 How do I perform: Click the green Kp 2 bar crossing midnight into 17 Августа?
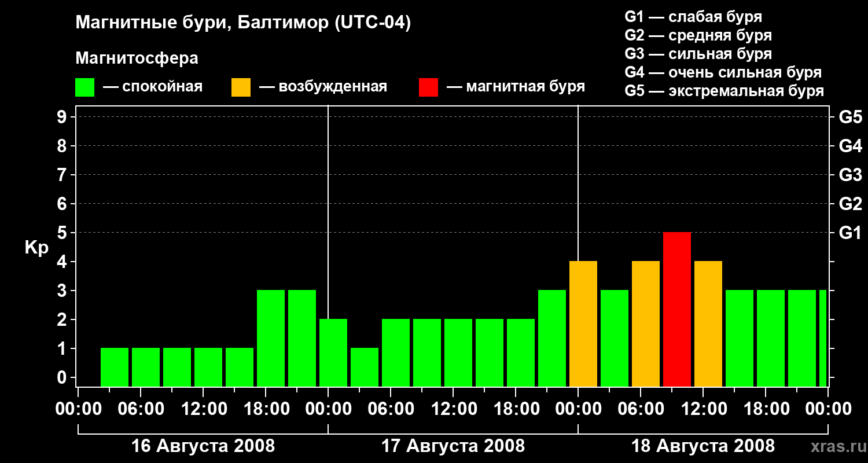tap(333, 352)
